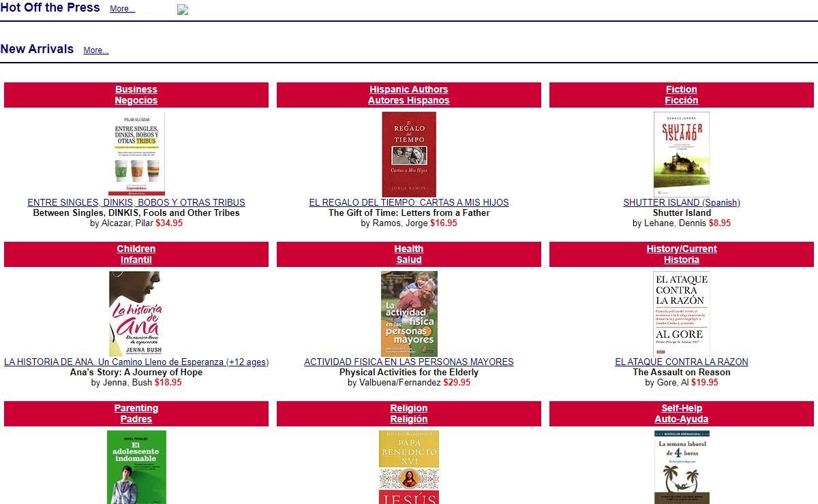818x504 pixels.
Task: Open More link next to Hot Off the Press
Action: pyautogui.click(x=123, y=9)
